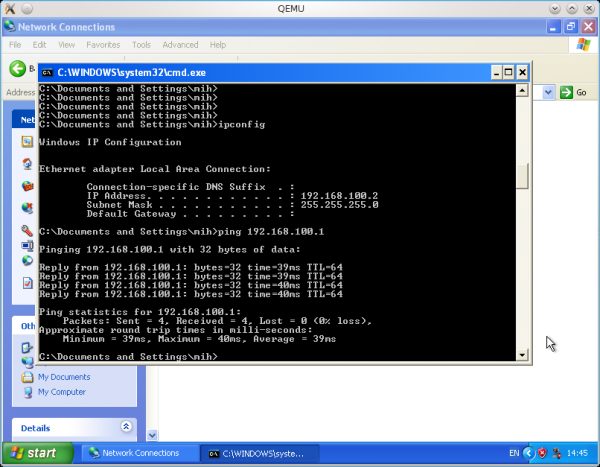
Task: Collapse the Details panel chevron
Action: [x=126, y=426]
